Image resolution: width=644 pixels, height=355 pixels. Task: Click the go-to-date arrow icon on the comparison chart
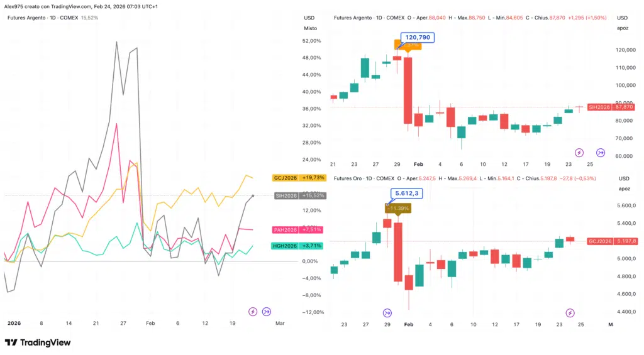point(267,311)
